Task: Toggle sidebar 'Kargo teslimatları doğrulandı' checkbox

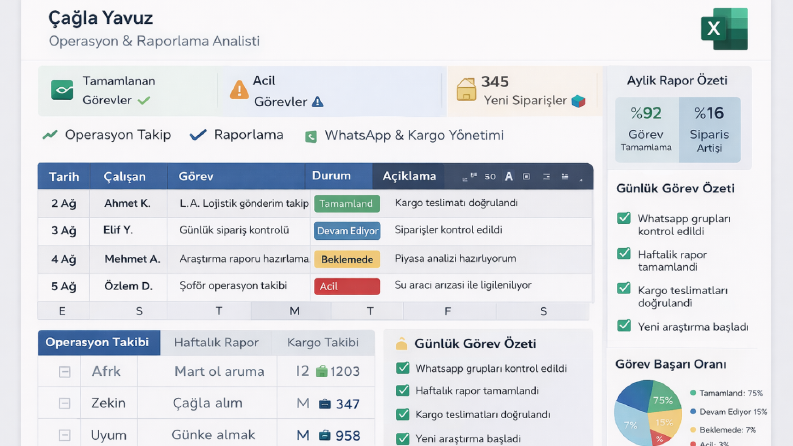Action: [624, 288]
